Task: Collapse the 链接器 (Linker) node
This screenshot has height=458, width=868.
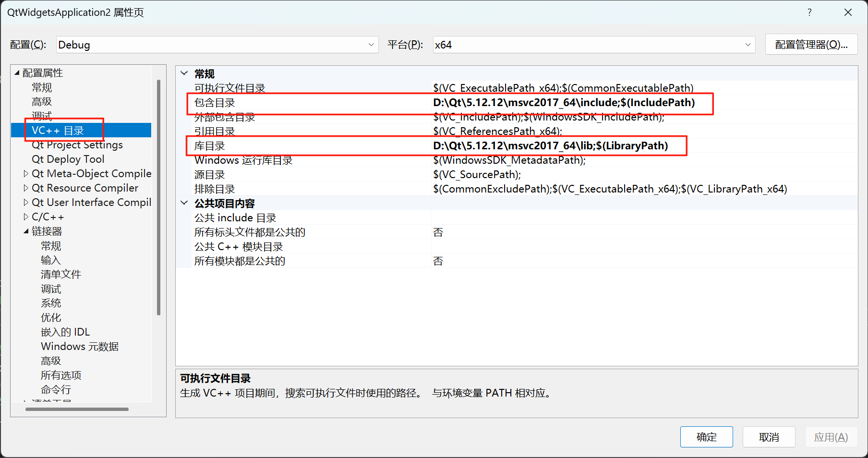Action: (27, 231)
